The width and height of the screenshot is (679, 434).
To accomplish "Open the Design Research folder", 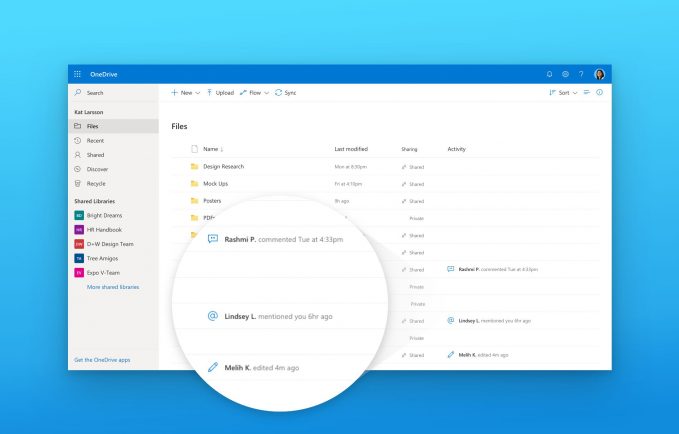I will [x=223, y=166].
